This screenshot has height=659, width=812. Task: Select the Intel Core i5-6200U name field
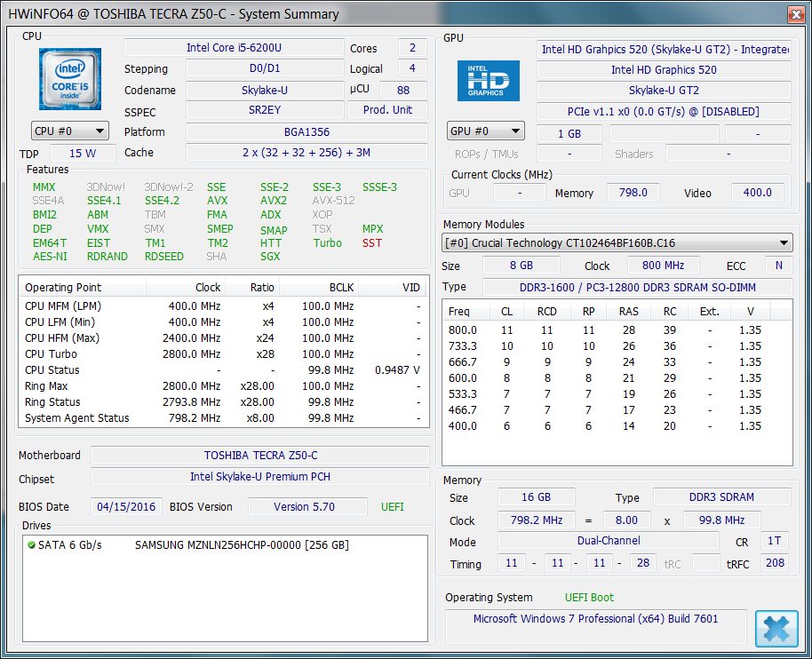[234, 48]
